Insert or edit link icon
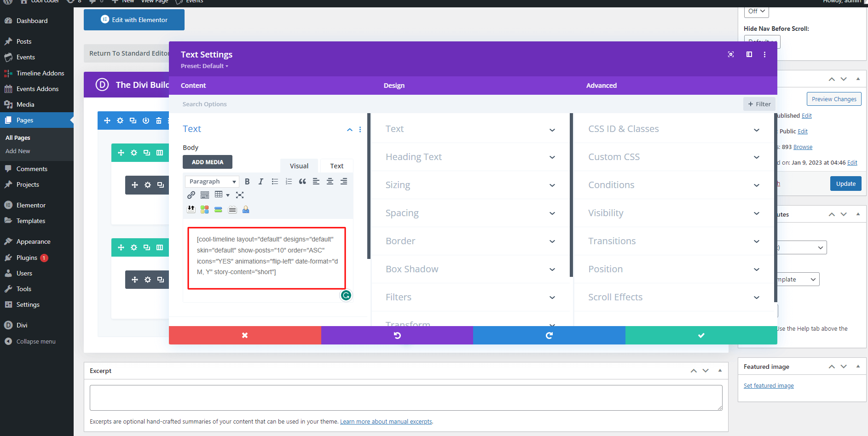Screen dimensions: 868x436 pyautogui.click(x=191, y=195)
